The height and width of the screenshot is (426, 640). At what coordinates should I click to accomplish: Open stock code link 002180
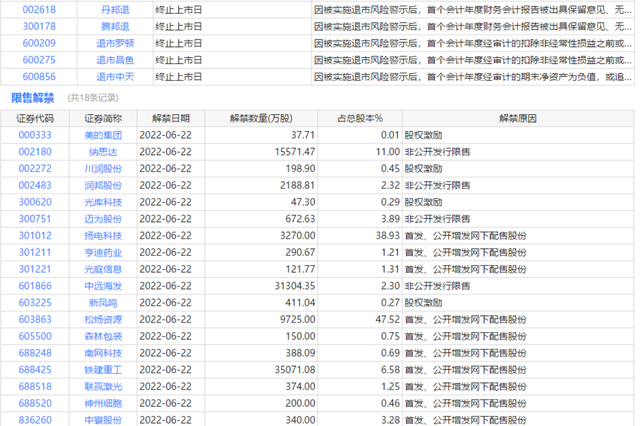pos(35,152)
